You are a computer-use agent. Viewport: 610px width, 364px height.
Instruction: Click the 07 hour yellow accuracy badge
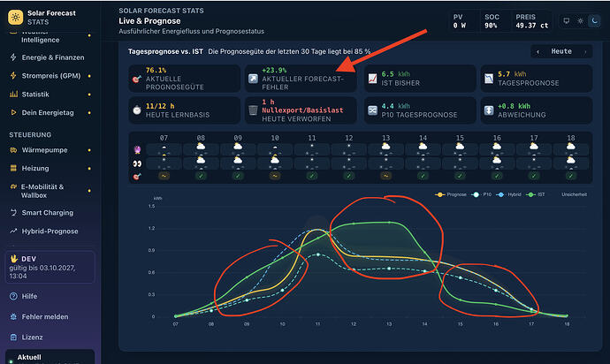click(164, 176)
